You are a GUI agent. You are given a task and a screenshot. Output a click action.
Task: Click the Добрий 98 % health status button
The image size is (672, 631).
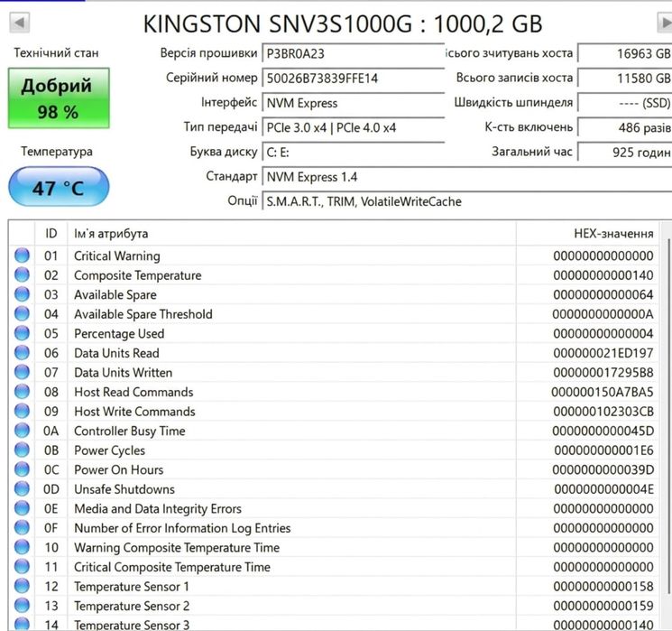[59, 98]
